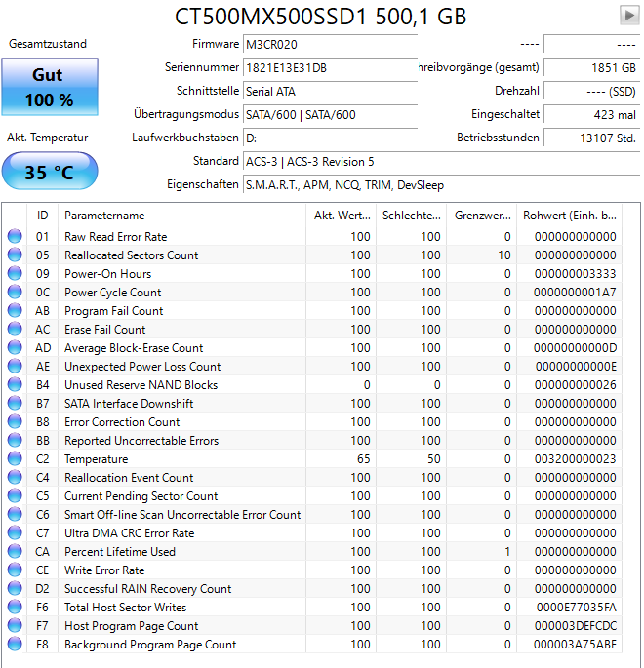Click the total writes value 1851 GB
This screenshot has width=644, height=668.
tap(591, 67)
